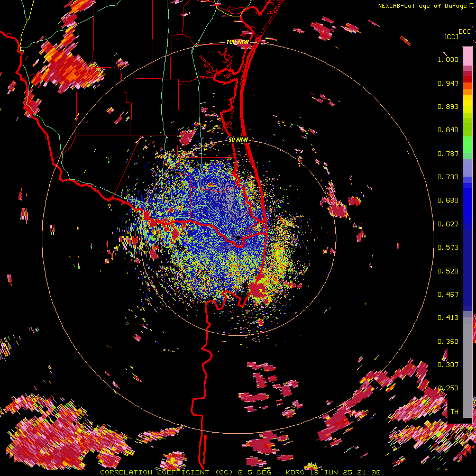
Task: Click the 0.573 scale value
Action: (x=448, y=248)
